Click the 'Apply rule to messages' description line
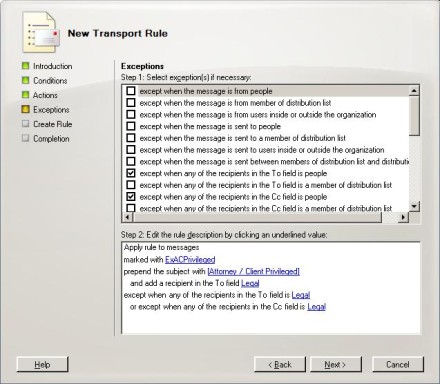 coord(162,247)
